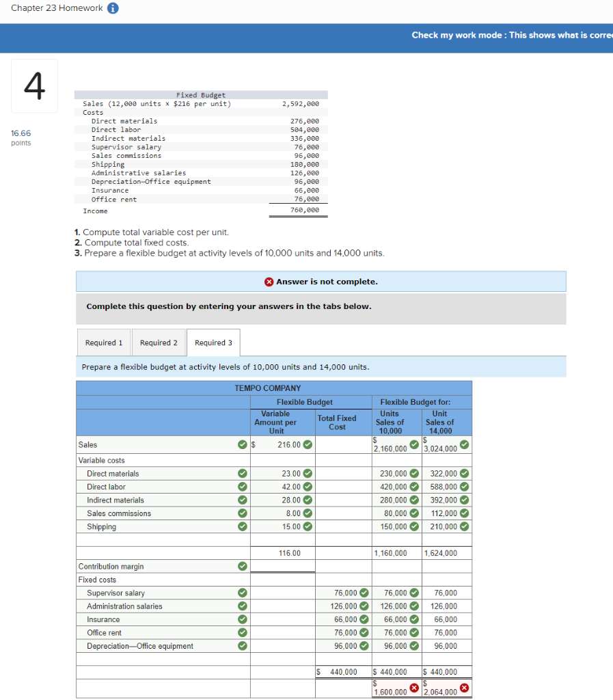613x700 pixels.
Task: Click the check mark after Indirect materials label
Action: (x=242, y=500)
